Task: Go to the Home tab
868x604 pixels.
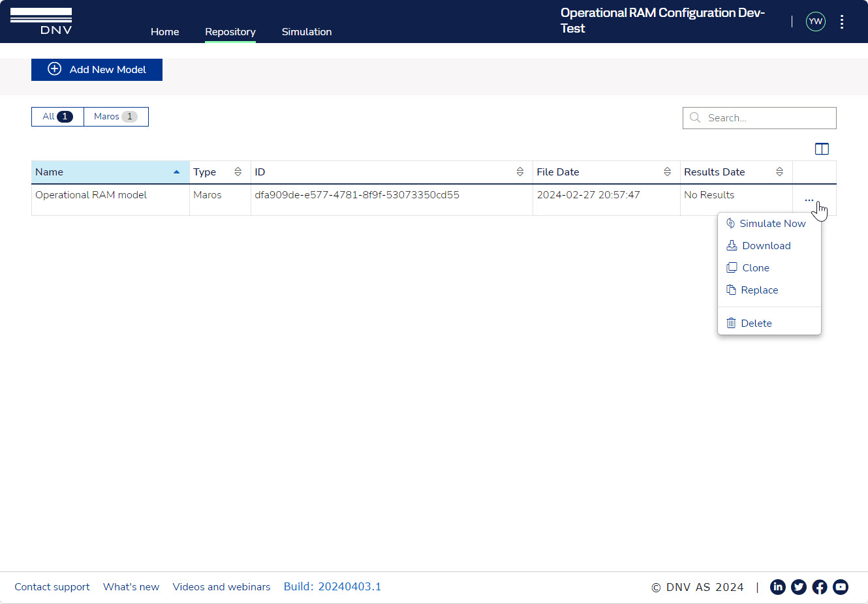Action: click(x=164, y=31)
